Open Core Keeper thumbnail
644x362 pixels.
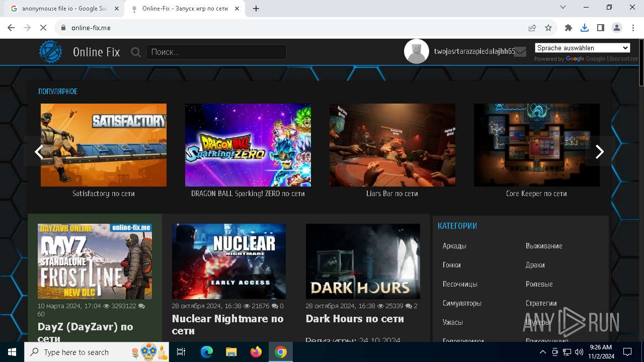[537, 145]
